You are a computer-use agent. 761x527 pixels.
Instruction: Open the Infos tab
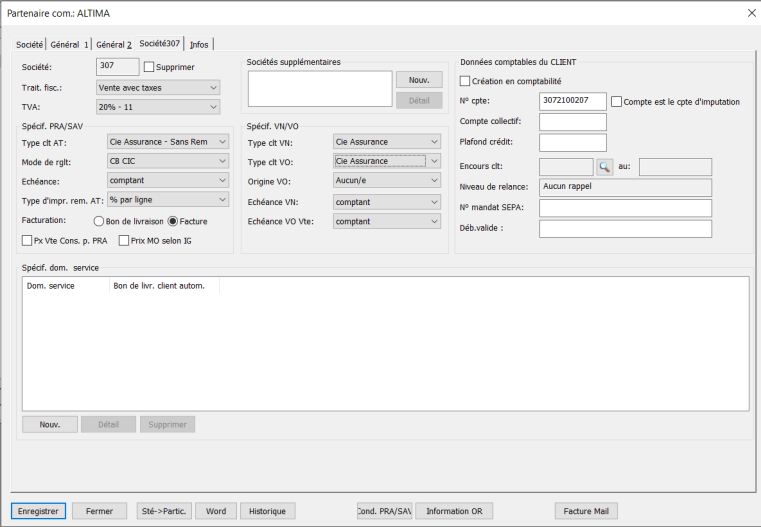199,45
